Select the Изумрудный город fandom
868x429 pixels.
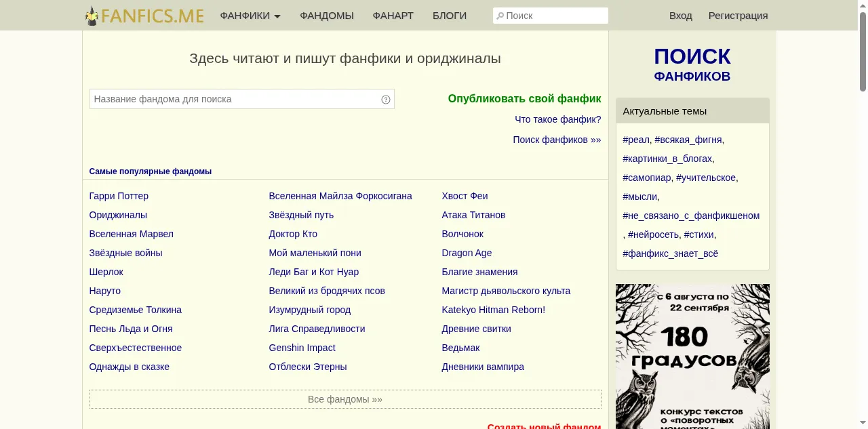tap(310, 310)
